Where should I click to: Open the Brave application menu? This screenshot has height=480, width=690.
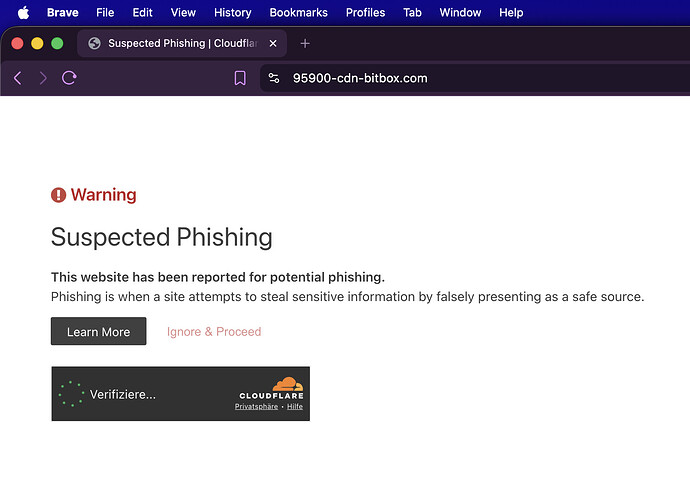(x=62, y=12)
